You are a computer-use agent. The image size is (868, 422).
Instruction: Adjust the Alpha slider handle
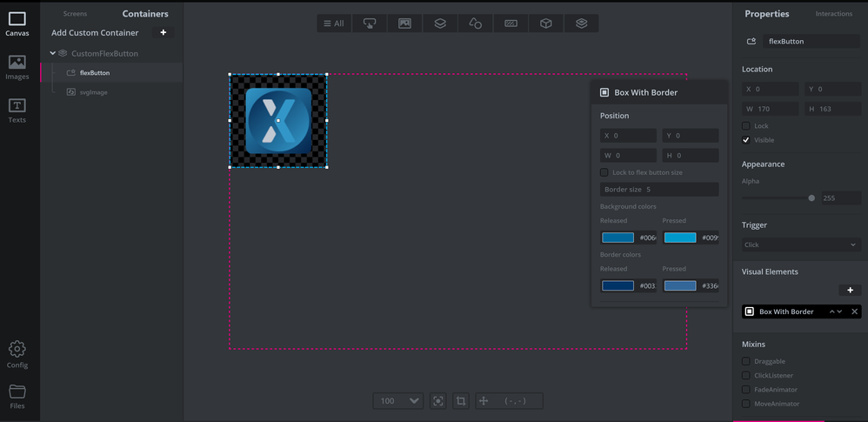811,198
